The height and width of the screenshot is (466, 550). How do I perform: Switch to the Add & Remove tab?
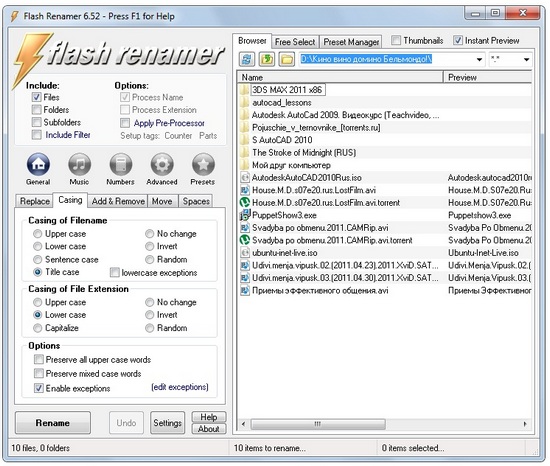(118, 201)
